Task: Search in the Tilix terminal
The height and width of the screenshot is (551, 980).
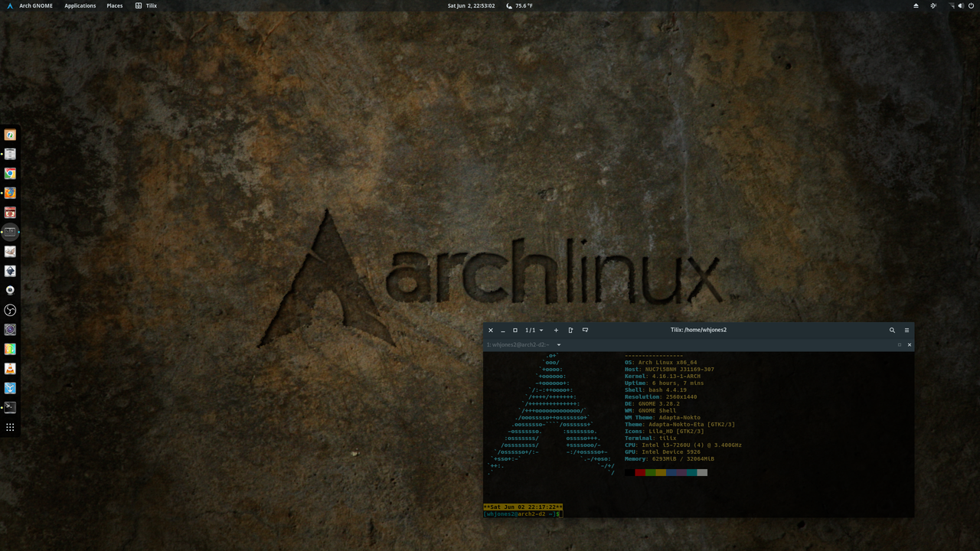Action: (892, 330)
